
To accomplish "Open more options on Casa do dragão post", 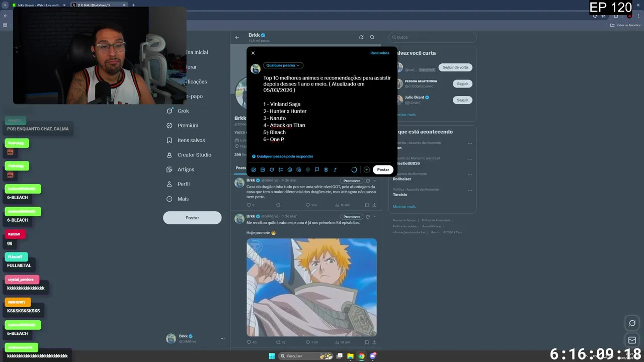I will pos(374,181).
